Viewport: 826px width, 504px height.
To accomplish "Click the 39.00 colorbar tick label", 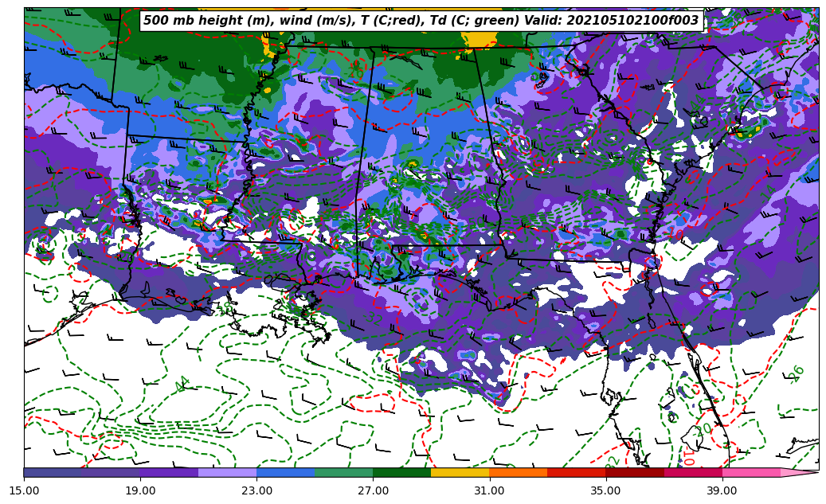I will (x=722, y=490).
